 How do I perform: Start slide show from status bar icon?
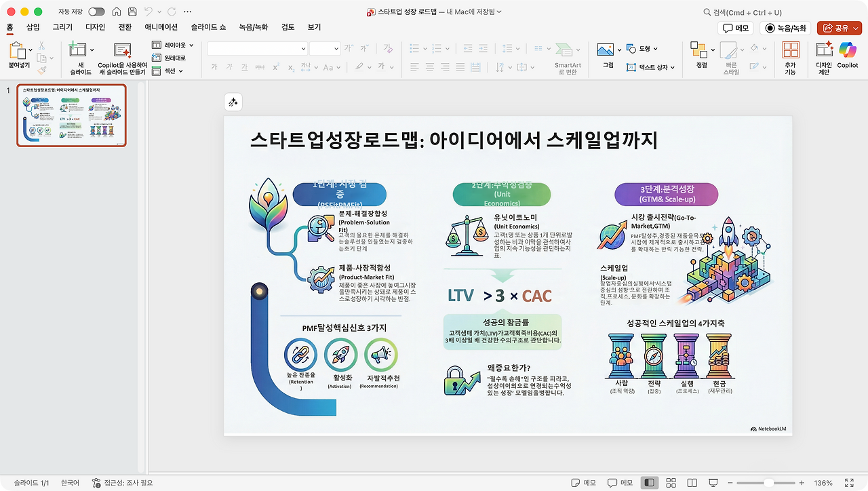[713, 483]
